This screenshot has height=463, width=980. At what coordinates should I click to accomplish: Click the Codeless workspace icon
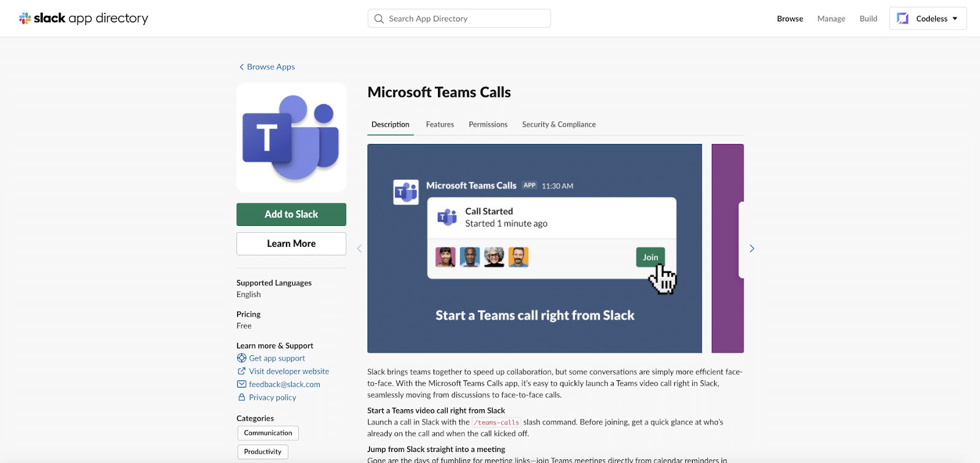pos(903,18)
